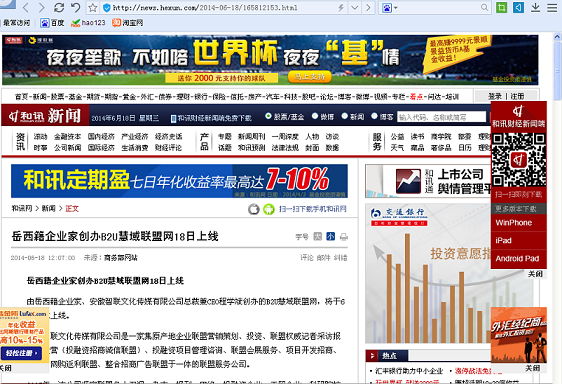This screenshot has height=384, width=562.
Task: Bookmark page with the star icon
Action: (x=93, y=8)
